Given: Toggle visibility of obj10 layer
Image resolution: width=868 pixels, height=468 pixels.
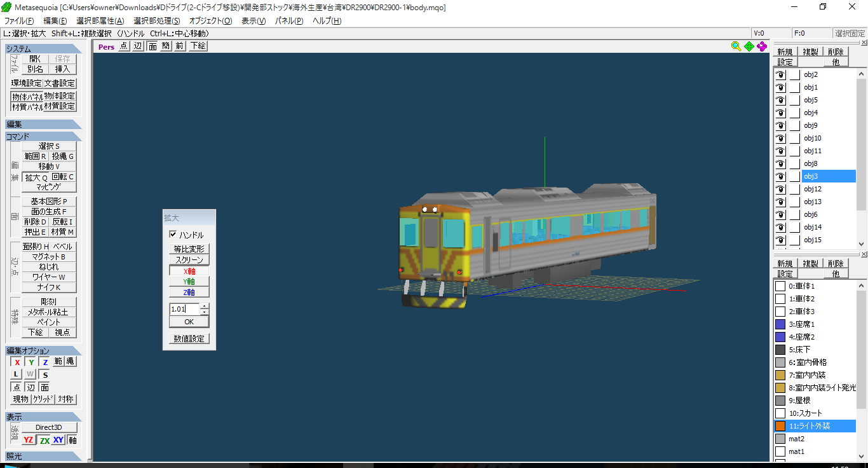Looking at the screenshot, I should [x=780, y=139].
